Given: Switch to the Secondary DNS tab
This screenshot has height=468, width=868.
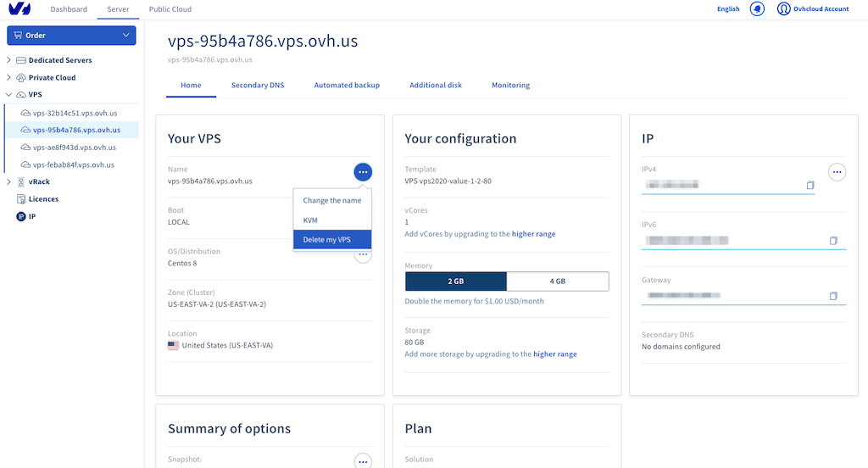Looking at the screenshot, I should pos(258,86).
